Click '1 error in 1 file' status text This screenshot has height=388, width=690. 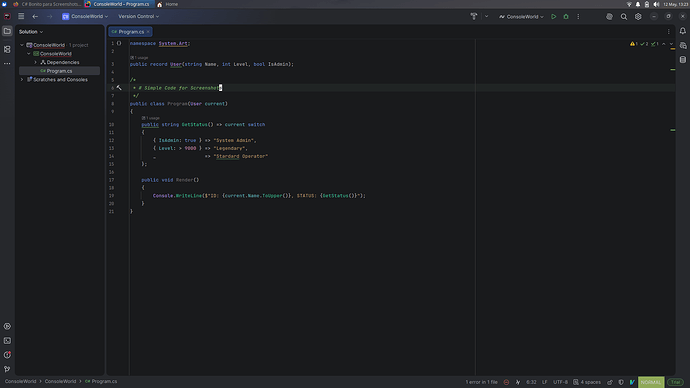[x=481, y=382]
